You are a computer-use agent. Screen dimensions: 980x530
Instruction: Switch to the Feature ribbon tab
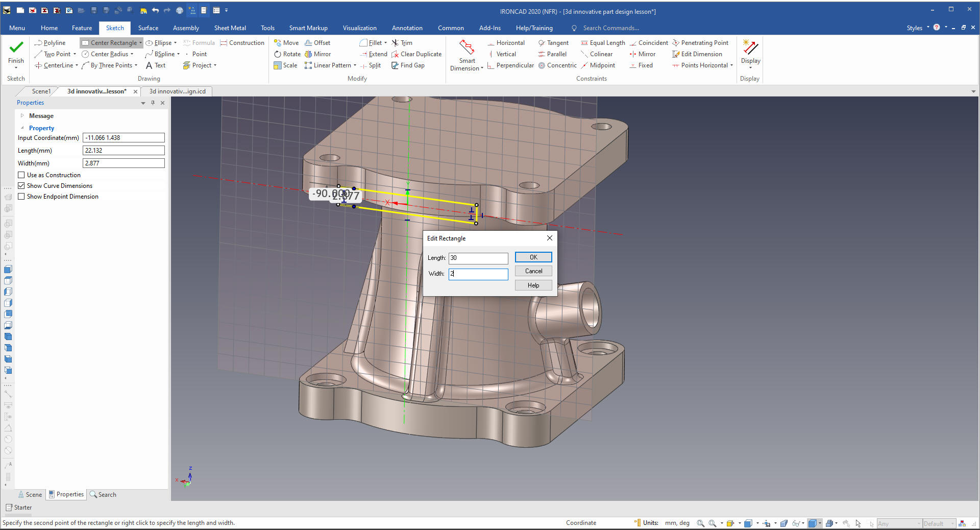[x=82, y=28]
